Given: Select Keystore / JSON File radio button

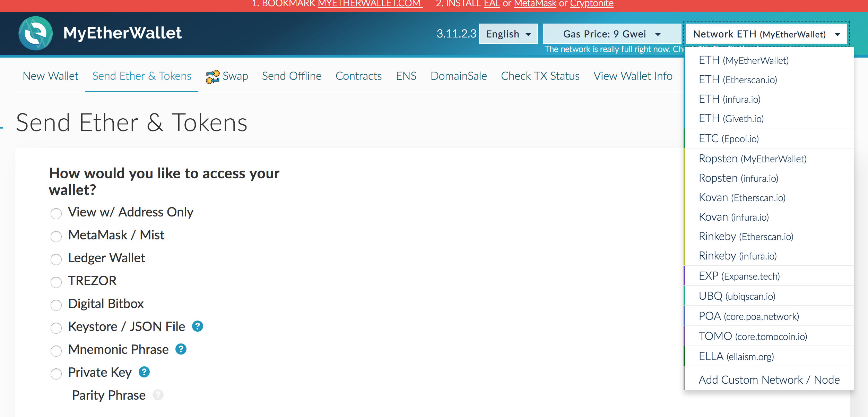Looking at the screenshot, I should pos(56,328).
